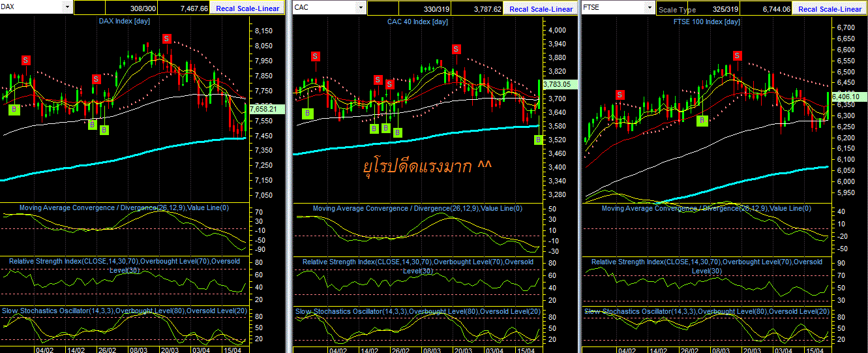Click the FTSE last price label 6,406.10
Viewport: 868px width, 353px height.
pos(848,97)
